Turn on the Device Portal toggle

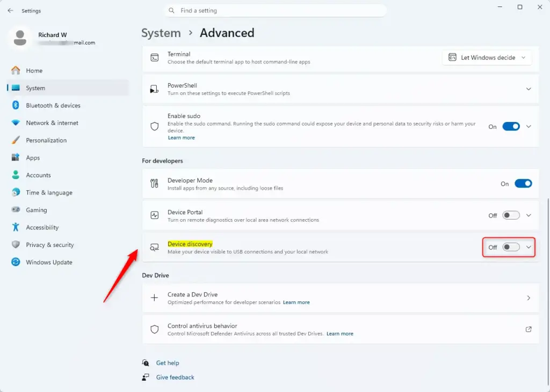[511, 215]
